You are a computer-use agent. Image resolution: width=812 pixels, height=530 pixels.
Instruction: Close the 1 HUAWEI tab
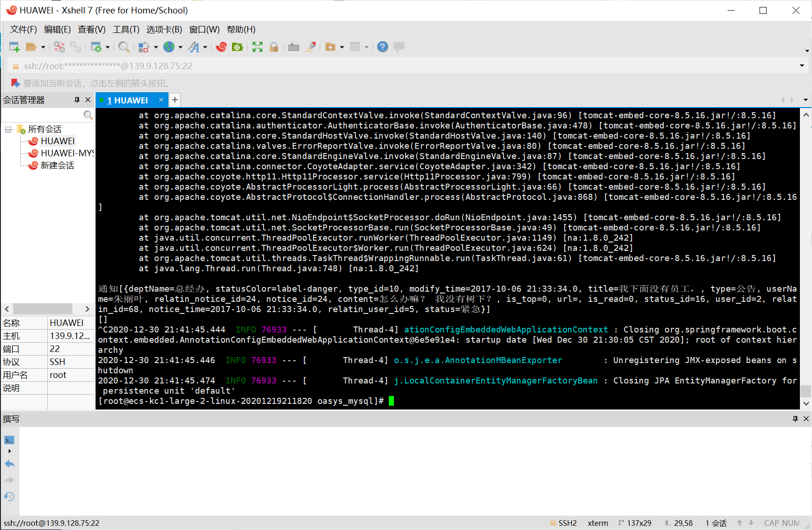161,100
